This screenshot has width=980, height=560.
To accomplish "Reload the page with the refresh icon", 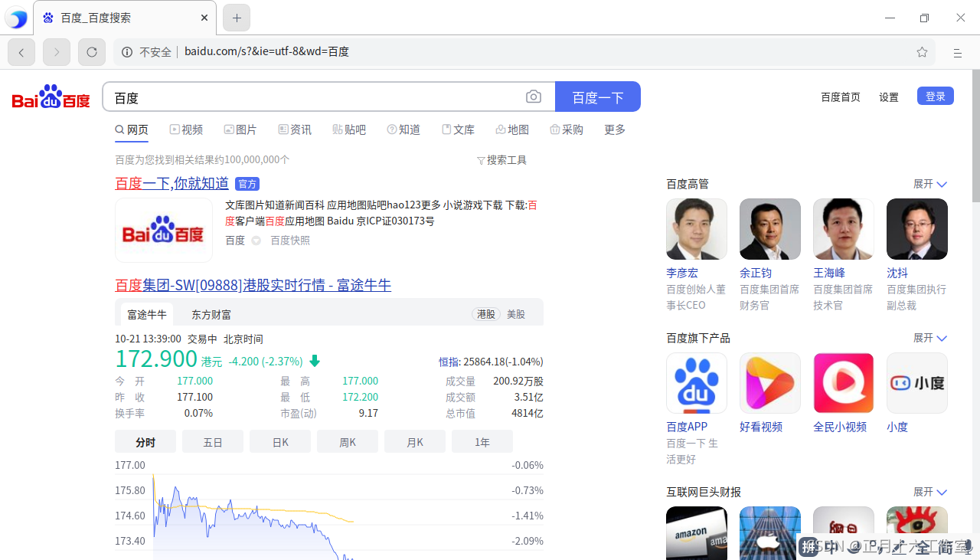I will (x=92, y=52).
